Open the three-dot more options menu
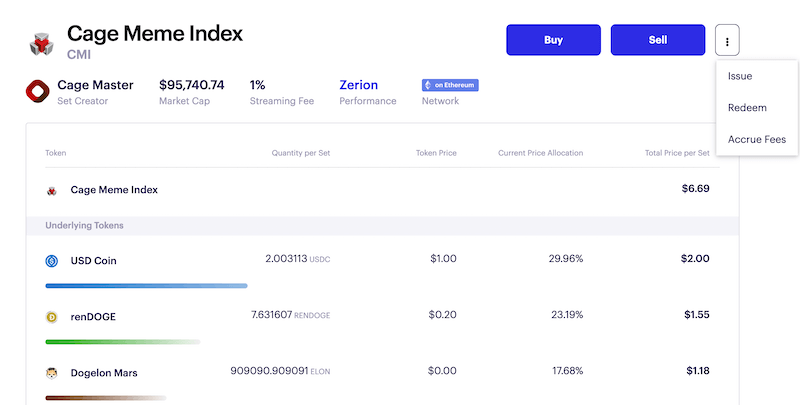Screen dimensions: 800x405 tap(727, 40)
